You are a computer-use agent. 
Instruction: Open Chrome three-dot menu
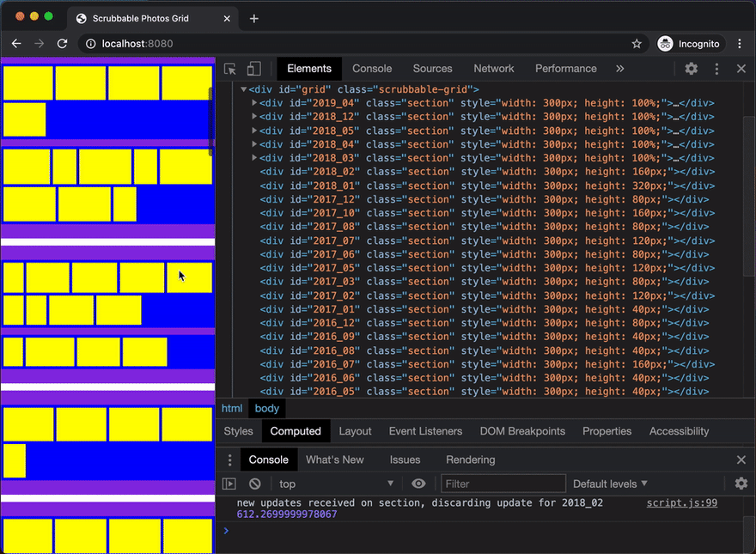point(740,44)
